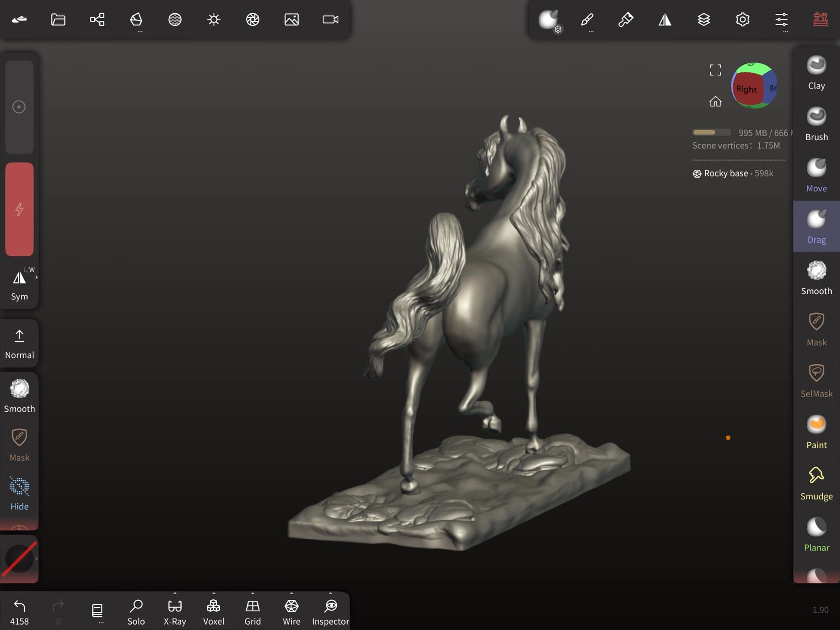Choose the Smudge tool in right panel
Screen dimensions: 840x630
(x=816, y=483)
